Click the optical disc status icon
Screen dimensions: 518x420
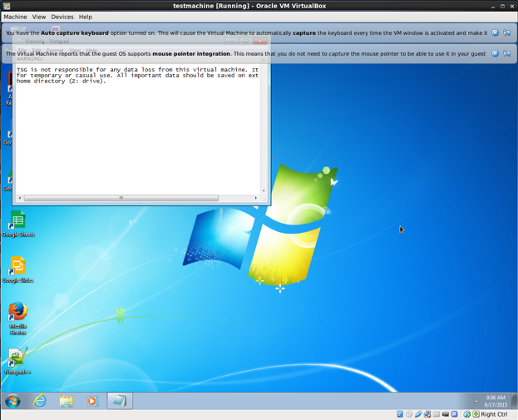click(x=409, y=414)
